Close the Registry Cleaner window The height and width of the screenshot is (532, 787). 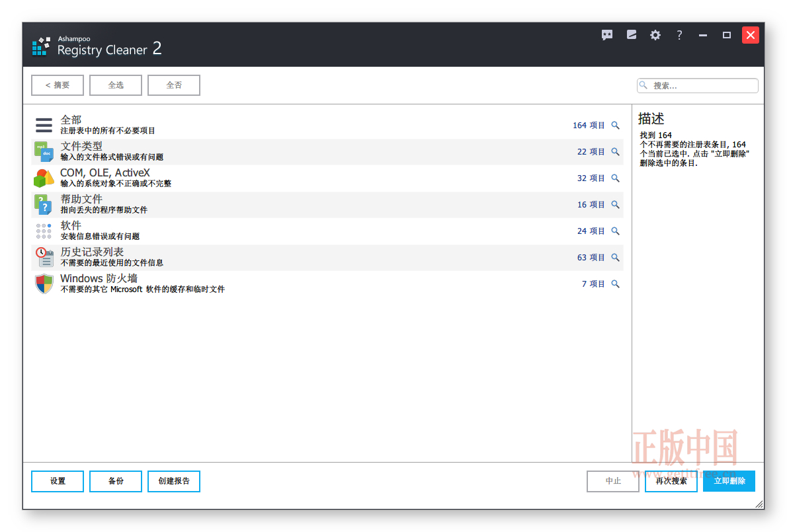point(751,35)
